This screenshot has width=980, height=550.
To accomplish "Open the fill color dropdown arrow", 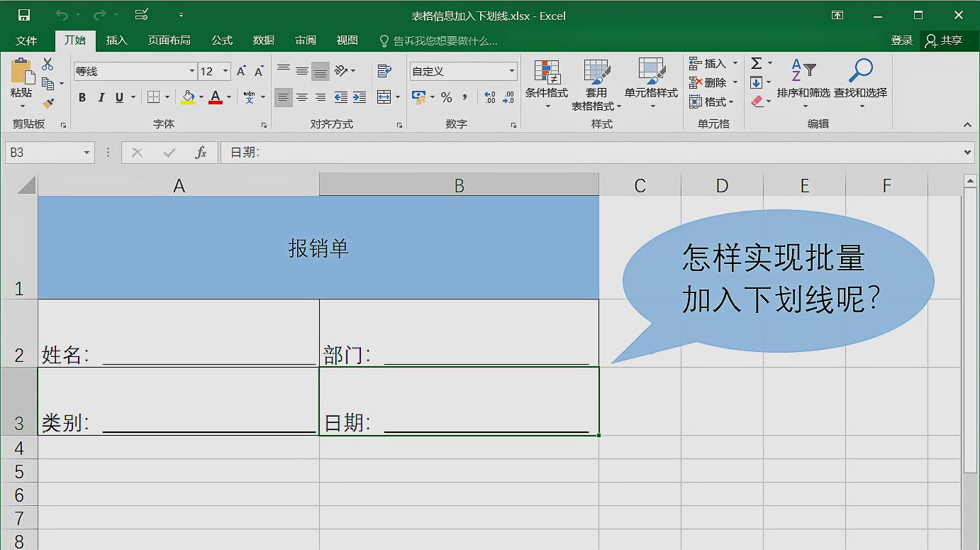I will point(201,97).
